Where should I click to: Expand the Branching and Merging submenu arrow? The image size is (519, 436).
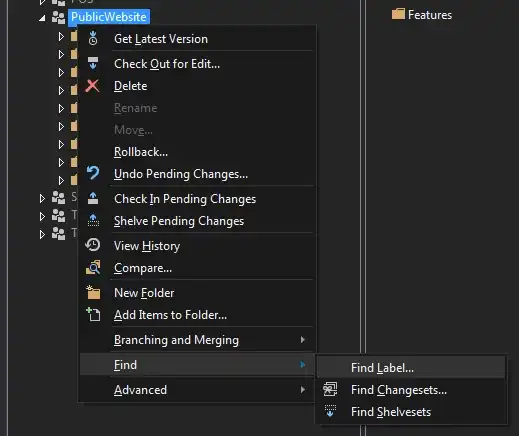click(302, 340)
